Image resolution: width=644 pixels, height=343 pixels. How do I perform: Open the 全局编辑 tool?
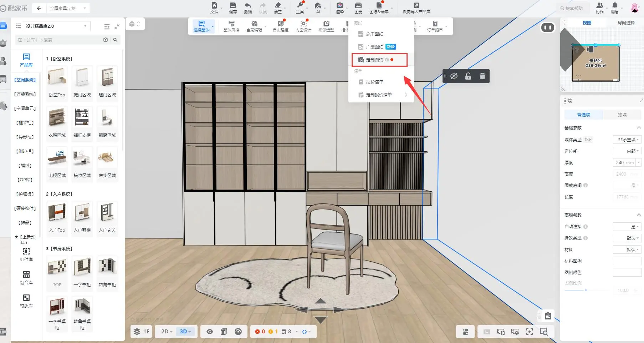pos(254,26)
